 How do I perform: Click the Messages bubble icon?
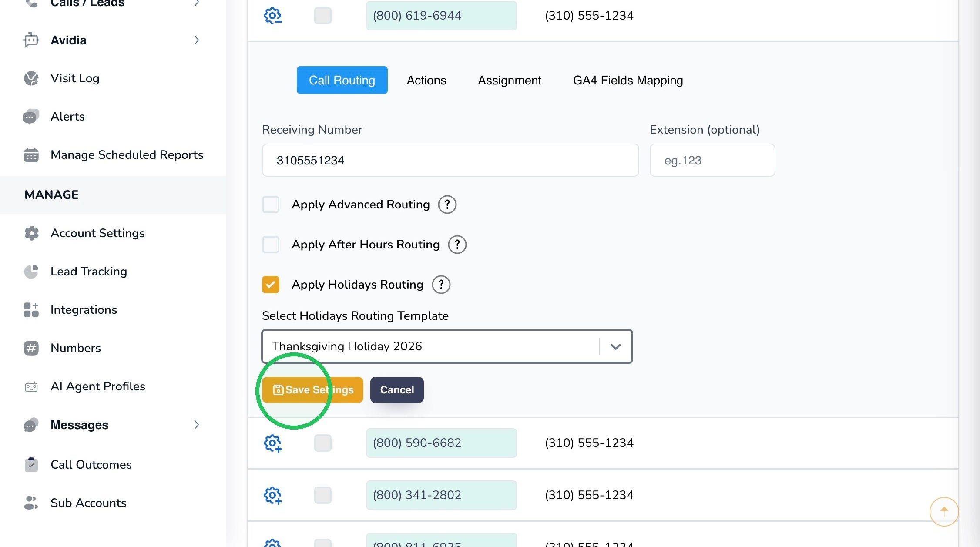pos(31,425)
